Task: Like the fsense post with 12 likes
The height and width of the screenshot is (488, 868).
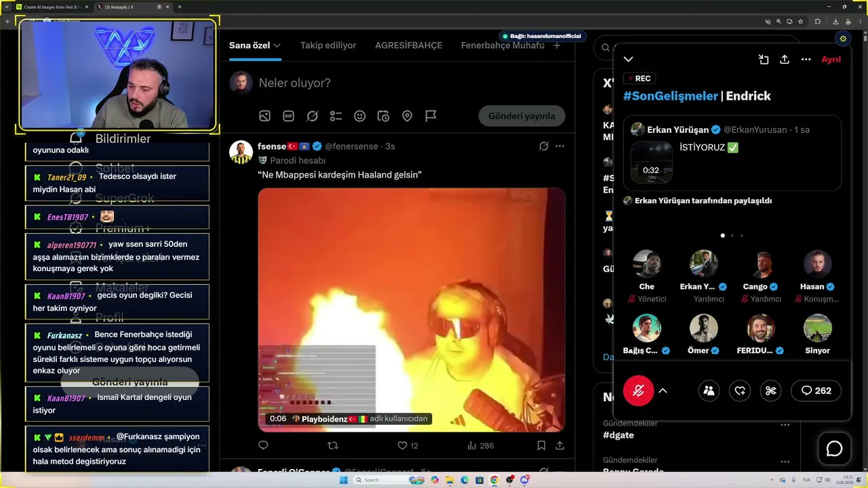Action: 408,445
